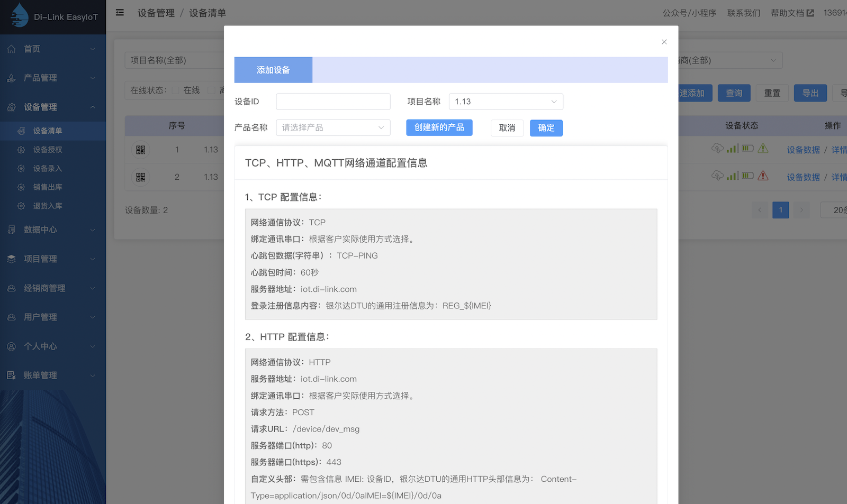Click the 产品管理 sidebar icon
The image size is (847, 504).
(x=11, y=78)
